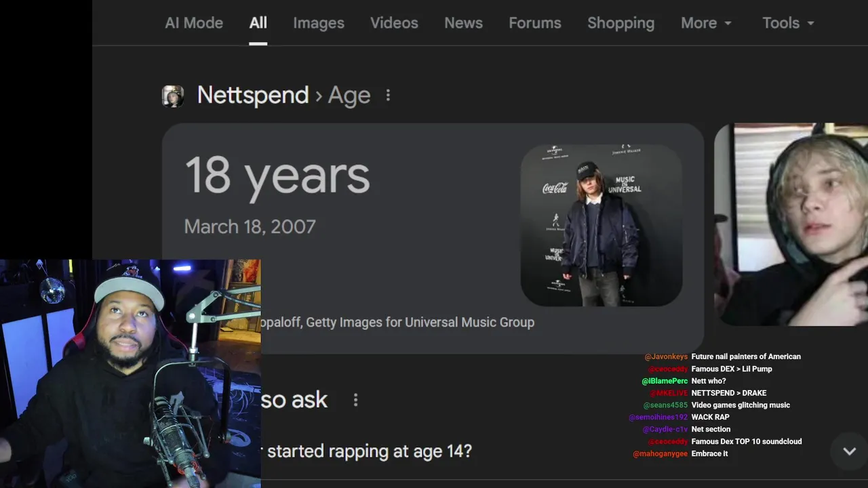Open the Tools dropdown
The image size is (868, 488).
coord(788,23)
